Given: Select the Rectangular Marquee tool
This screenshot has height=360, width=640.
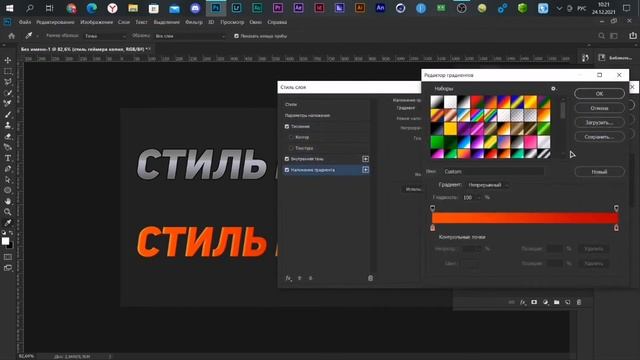Looking at the screenshot, I should (8, 71).
